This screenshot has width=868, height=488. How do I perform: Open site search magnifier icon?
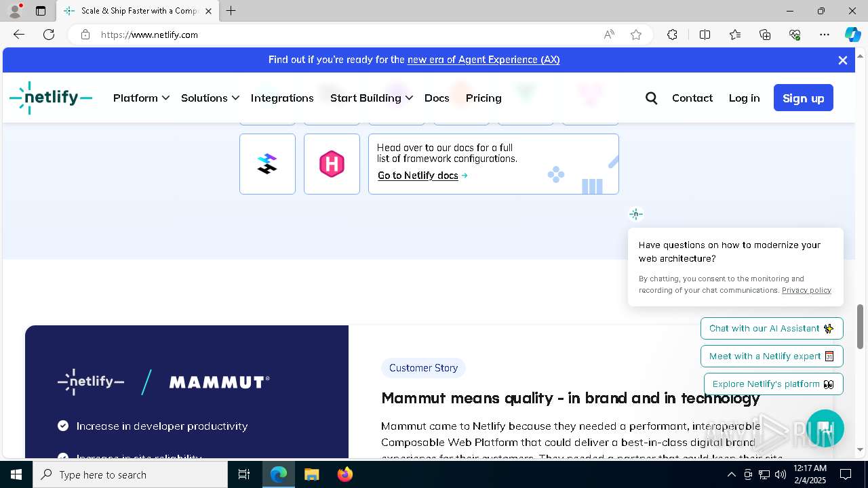pos(652,98)
